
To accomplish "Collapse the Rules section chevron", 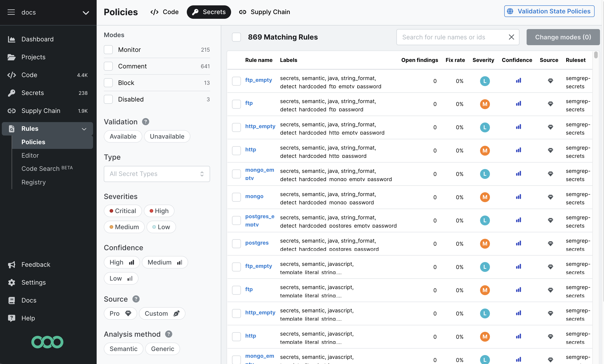I will pyautogui.click(x=84, y=129).
